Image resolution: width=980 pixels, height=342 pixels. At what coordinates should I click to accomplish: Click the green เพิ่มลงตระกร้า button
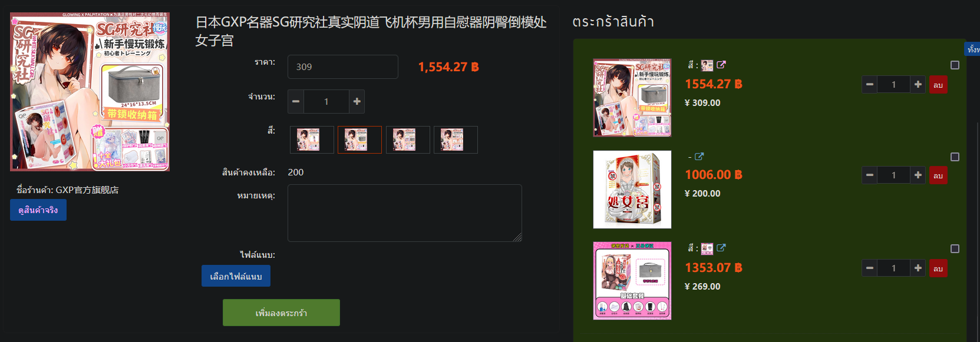pos(281,313)
